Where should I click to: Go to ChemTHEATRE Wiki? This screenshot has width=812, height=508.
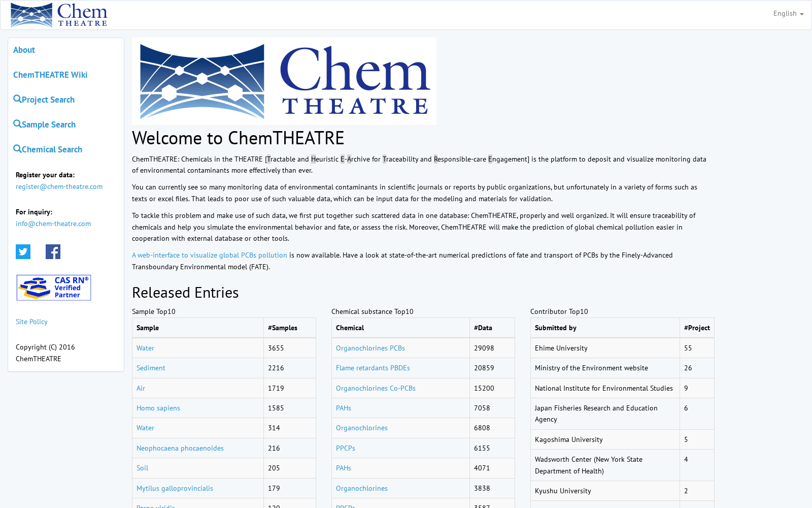tap(50, 75)
